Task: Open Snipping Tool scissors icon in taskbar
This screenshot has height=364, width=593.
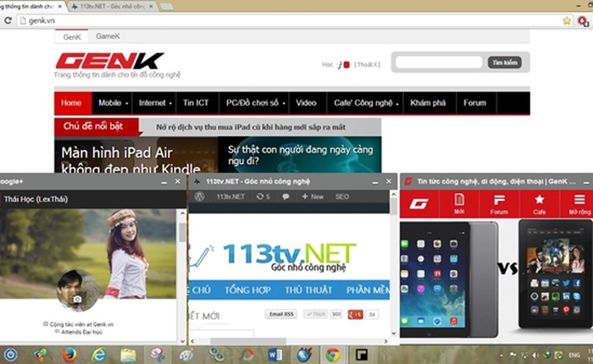Action: (158, 355)
